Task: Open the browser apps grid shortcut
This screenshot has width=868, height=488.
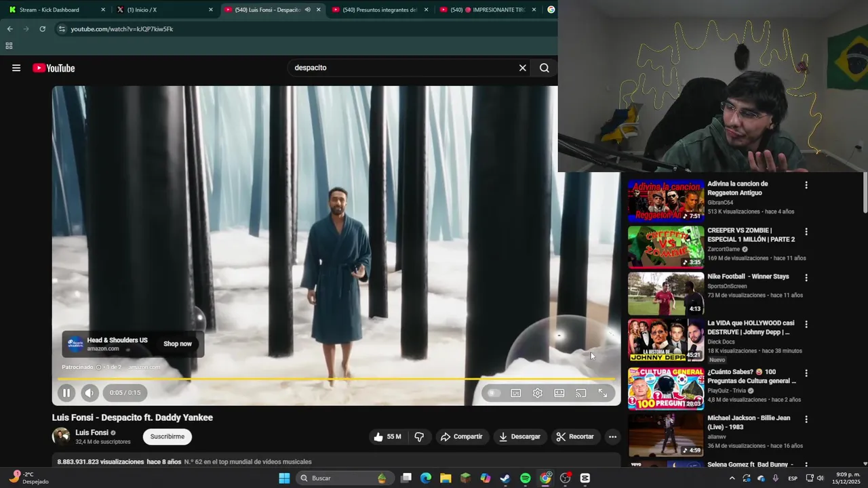Action: click(9, 45)
